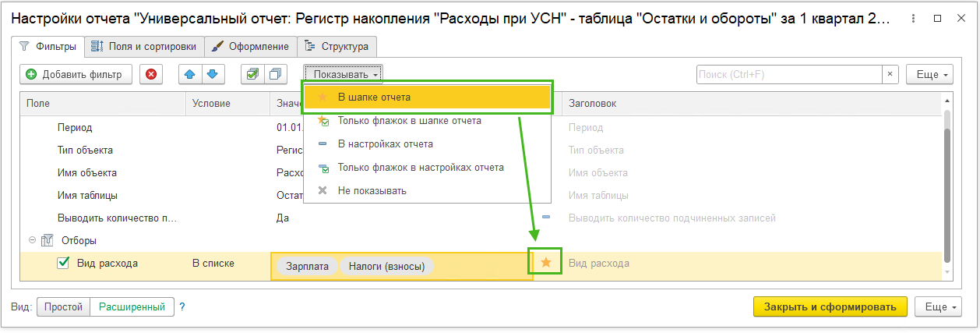Click the Вид расхода title in the Заголовок column

click(599, 264)
